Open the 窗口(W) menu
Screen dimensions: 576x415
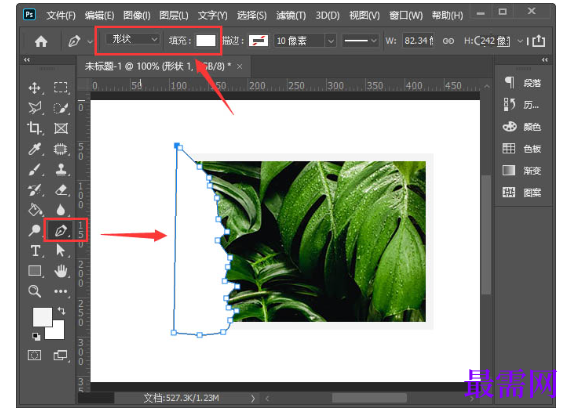406,15
